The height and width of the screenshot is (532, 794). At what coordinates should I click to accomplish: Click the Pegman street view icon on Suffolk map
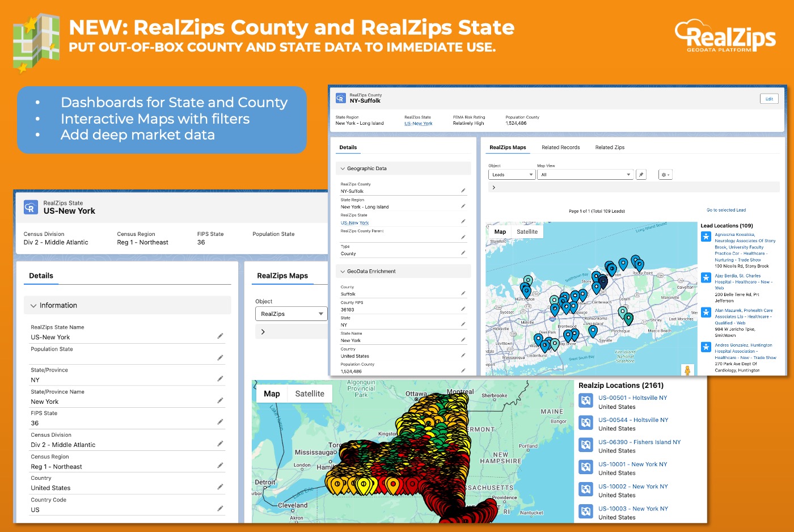[x=687, y=370]
